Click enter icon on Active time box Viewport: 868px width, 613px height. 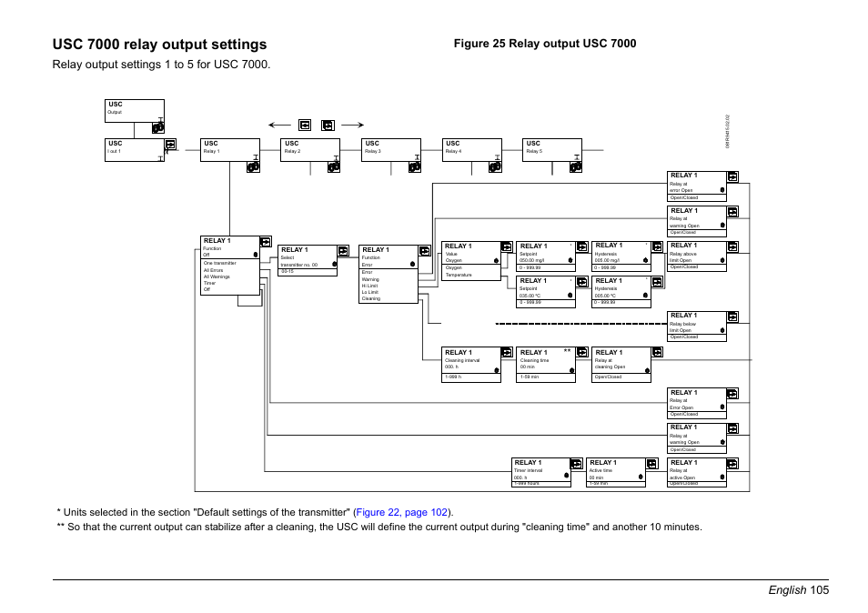(x=652, y=464)
